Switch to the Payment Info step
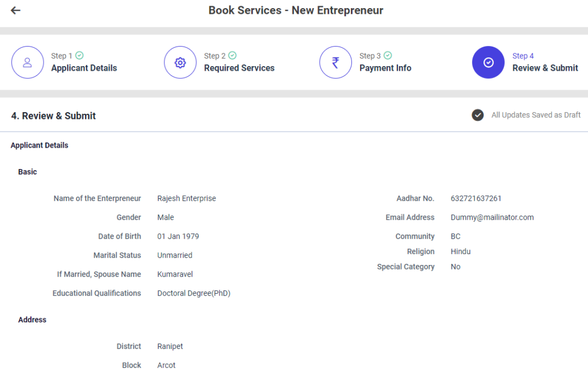The height and width of the screenshot is (369, 588). [x=385, y=68]
